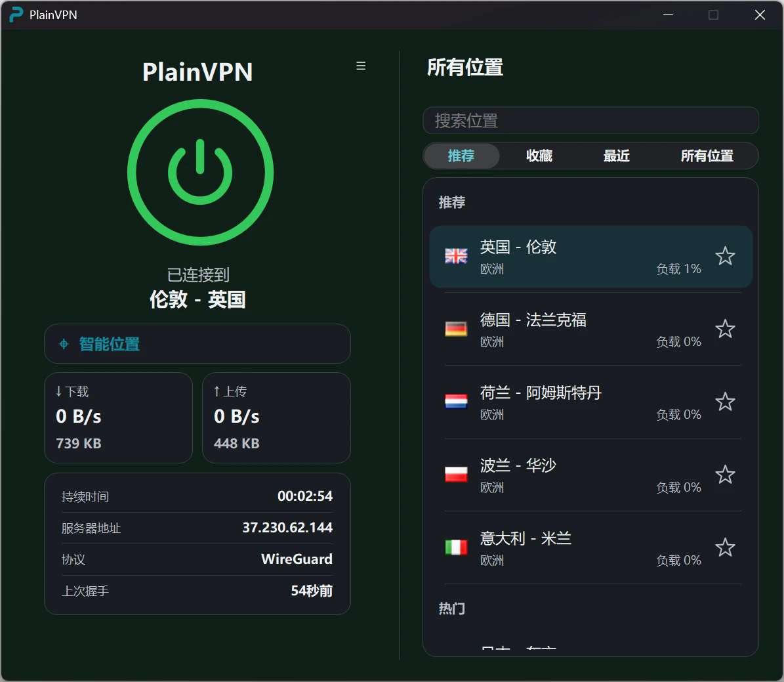Close the PlainVPN window
This screenshot has width=784, height=682.
760,14
